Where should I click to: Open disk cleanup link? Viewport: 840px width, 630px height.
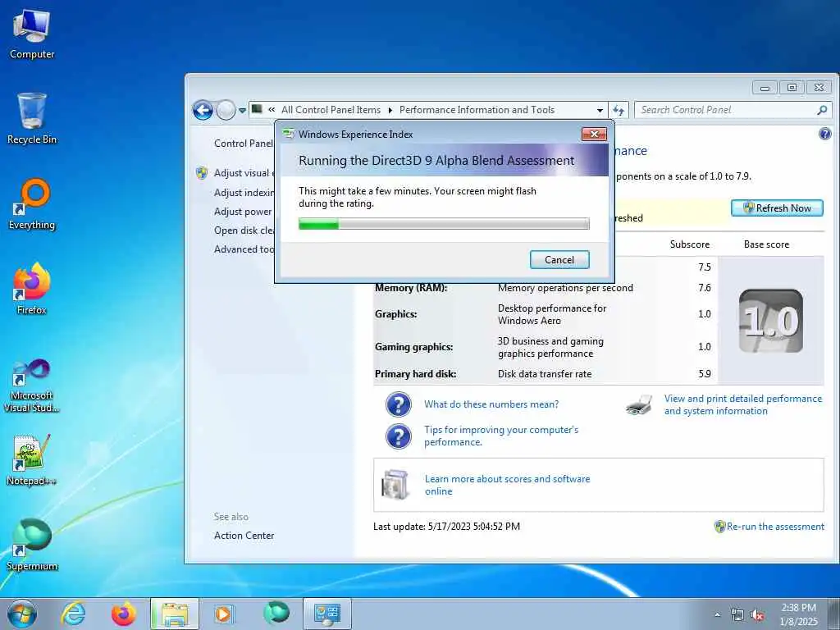pos(244,231)
